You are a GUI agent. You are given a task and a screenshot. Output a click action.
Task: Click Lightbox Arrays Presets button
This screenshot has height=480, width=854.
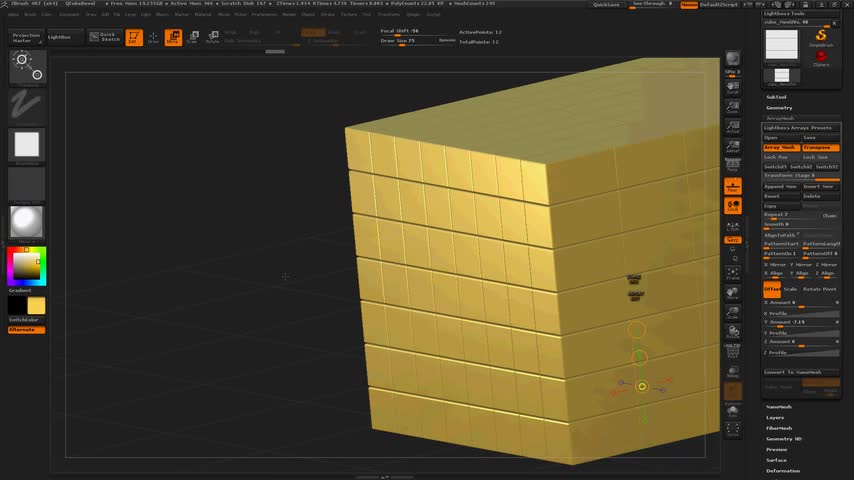(801, 128)
